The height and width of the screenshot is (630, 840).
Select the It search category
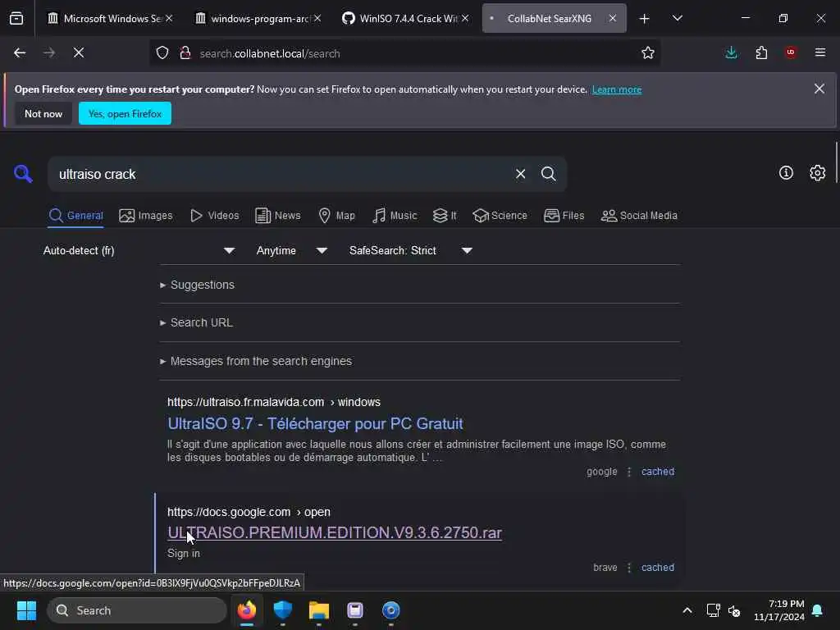[x=445, y=216]
